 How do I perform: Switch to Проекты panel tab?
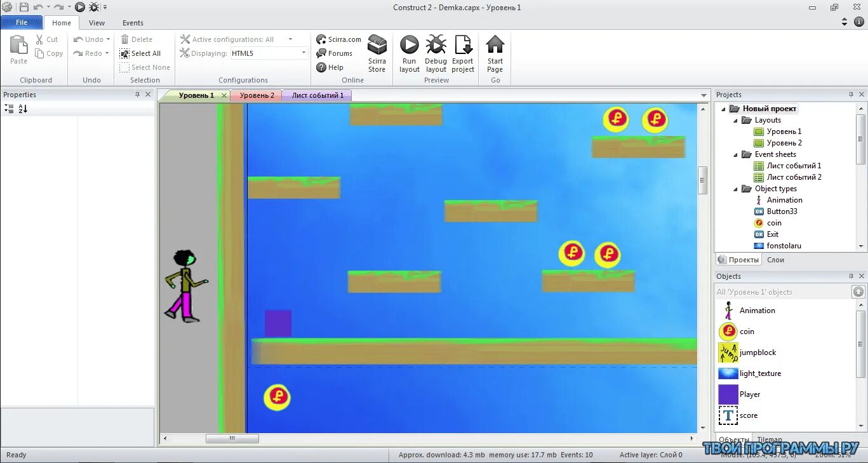(738, 260)
